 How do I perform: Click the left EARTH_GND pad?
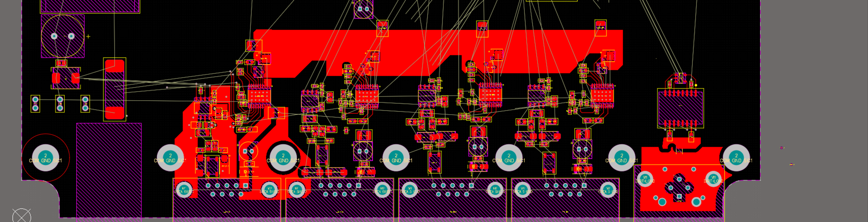pos(645,179)
